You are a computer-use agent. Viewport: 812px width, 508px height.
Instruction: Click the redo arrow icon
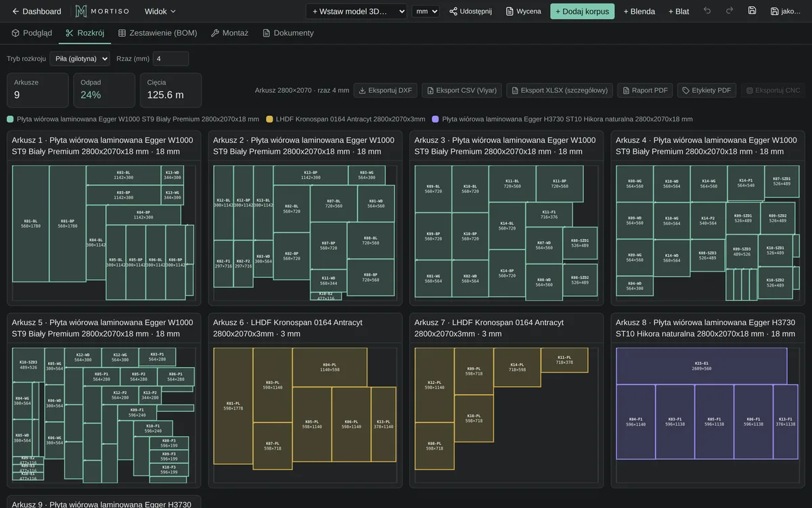pyautogui.click(x=729, y=11)
